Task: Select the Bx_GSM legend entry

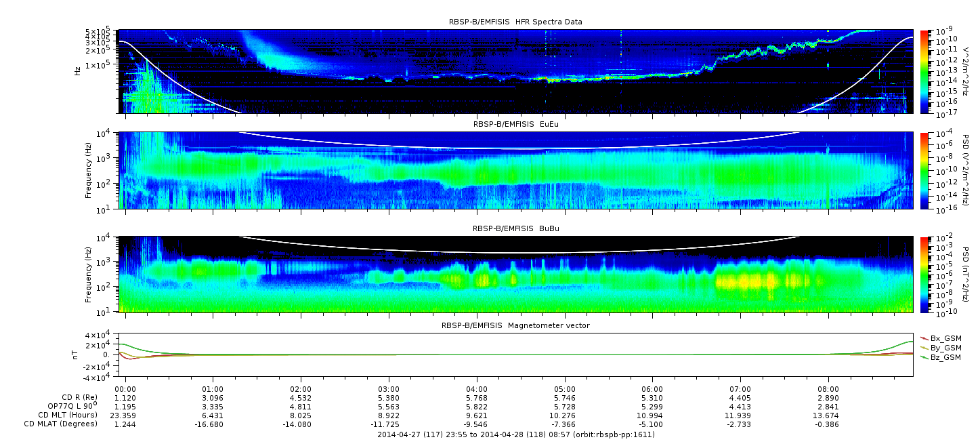Action: tap(940, 338)
